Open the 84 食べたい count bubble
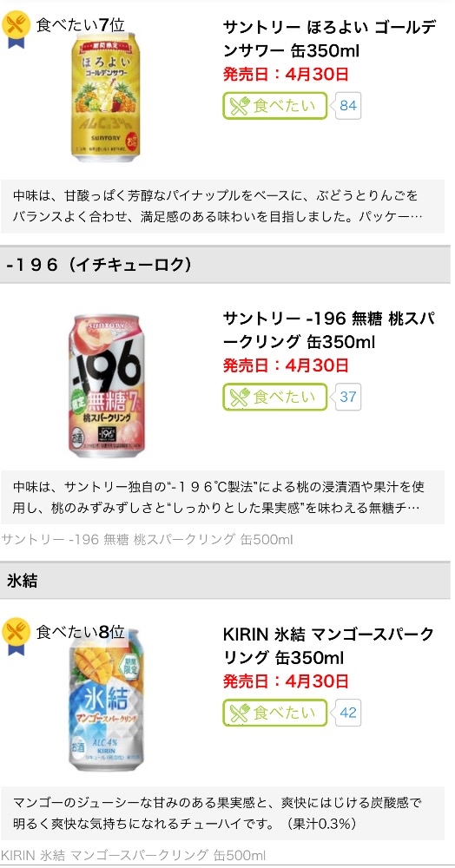The image size is (455, 868). [346, 106]
